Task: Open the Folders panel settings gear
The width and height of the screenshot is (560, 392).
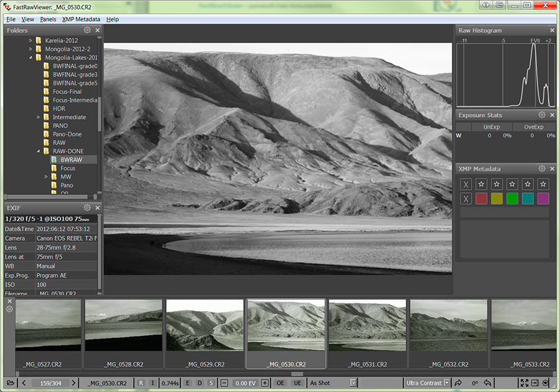Action: click(x=87, y=30)
